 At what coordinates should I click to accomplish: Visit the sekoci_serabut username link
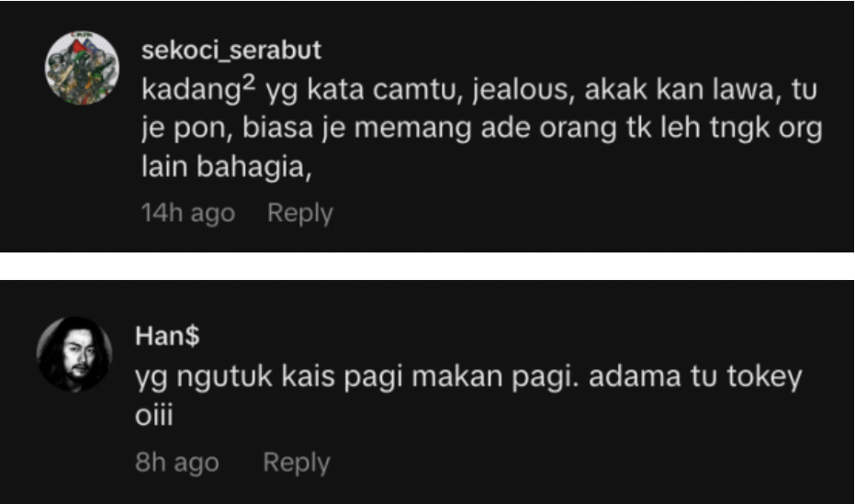point(231,50)
